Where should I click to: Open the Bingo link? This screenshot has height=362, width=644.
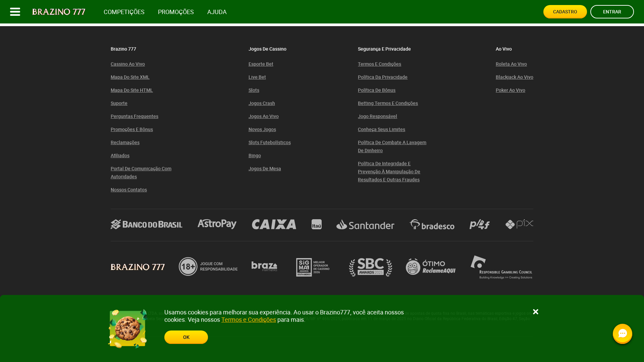click(x=255, y=156)
